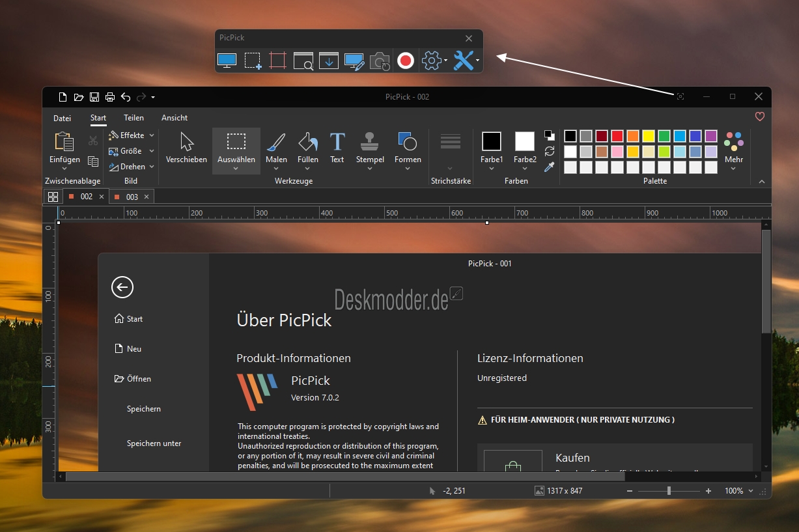
Task: Pick the red palette swatch
Action: tap(617, 136)
